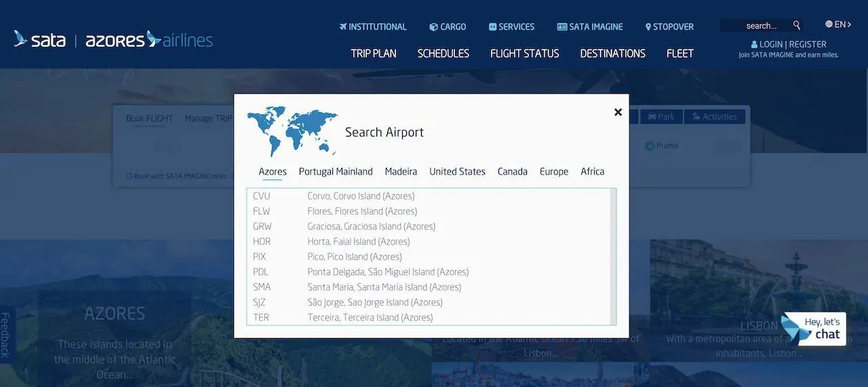The height and width of the screenshot is (387, 868).
Task: Select the Canada region tab
Action: point(513,172)
